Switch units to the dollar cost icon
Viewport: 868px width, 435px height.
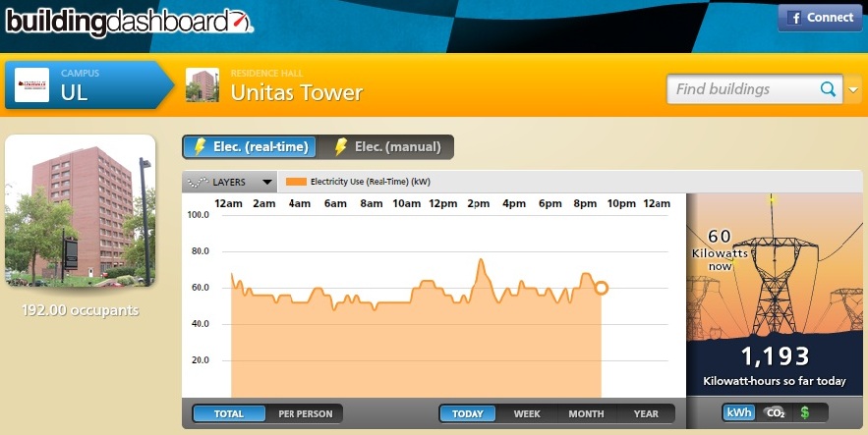[805, 413]
